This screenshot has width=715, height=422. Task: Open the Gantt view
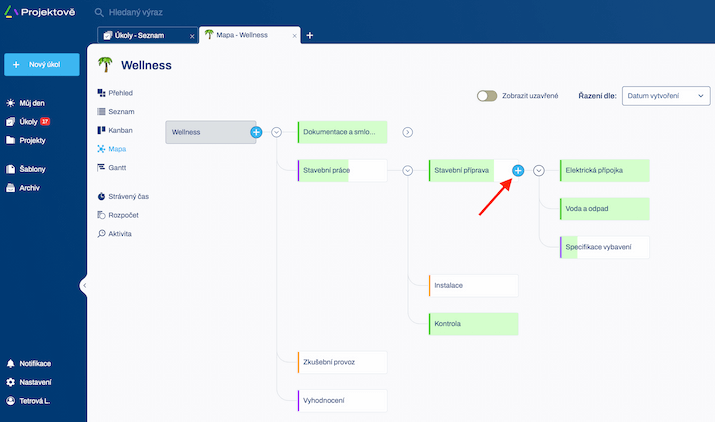(x=112, y=168)
